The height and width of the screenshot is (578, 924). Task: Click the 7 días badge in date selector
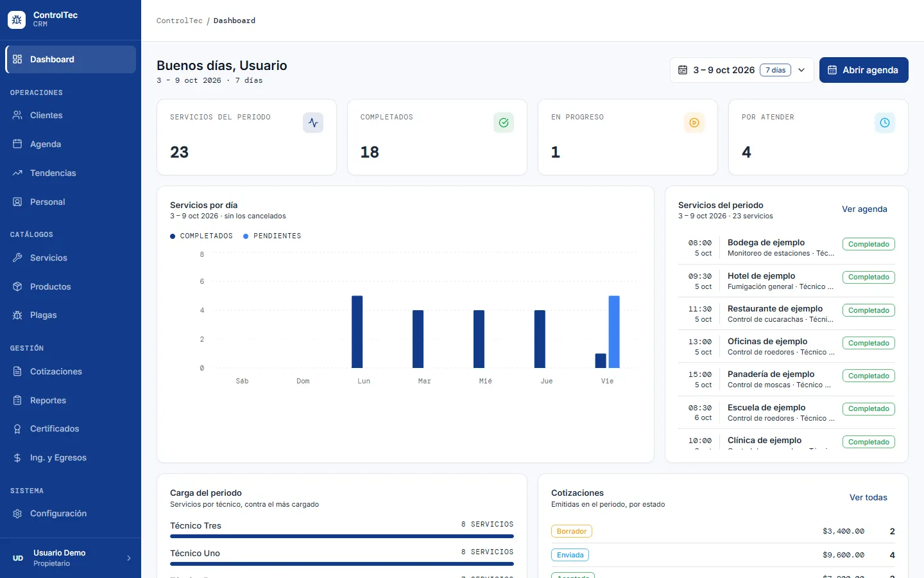(x=775, y=70)
